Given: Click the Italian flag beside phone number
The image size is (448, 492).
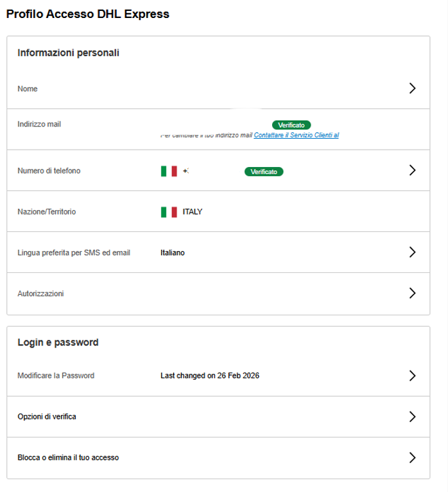Looking at the screenshot, I should pyautogui.click(x=169, y=171).
